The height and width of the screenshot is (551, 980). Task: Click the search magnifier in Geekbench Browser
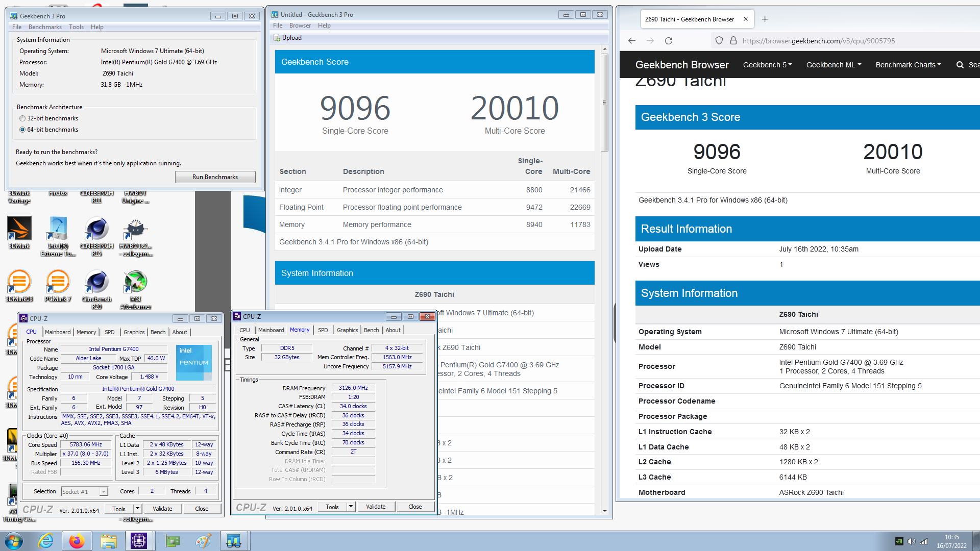[x=960, y=65]
